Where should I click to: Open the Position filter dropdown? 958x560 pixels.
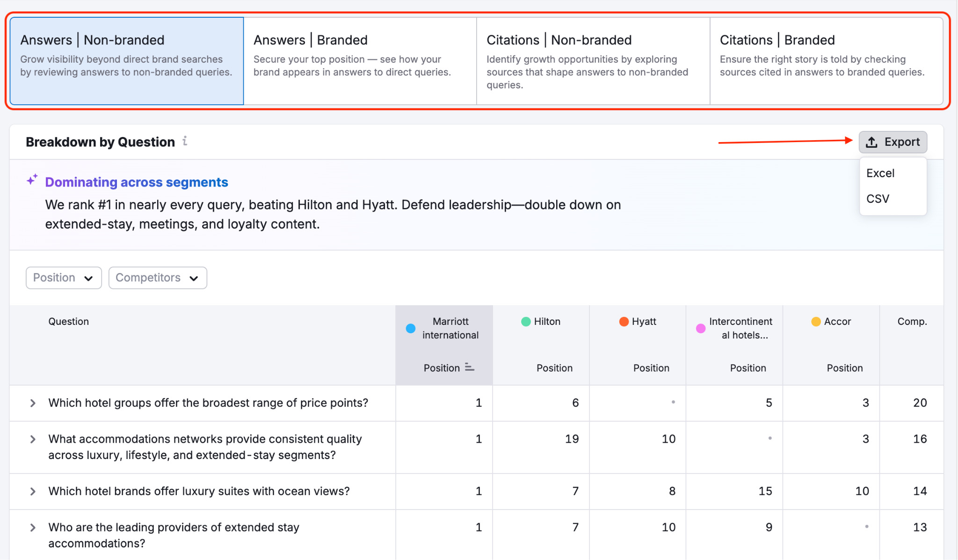point(64,277)
